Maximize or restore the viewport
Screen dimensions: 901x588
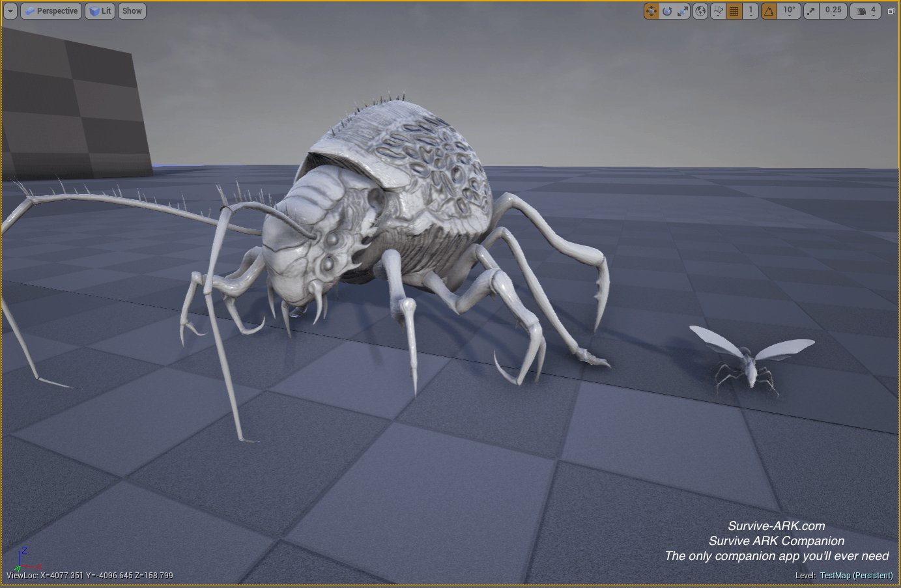891,11
